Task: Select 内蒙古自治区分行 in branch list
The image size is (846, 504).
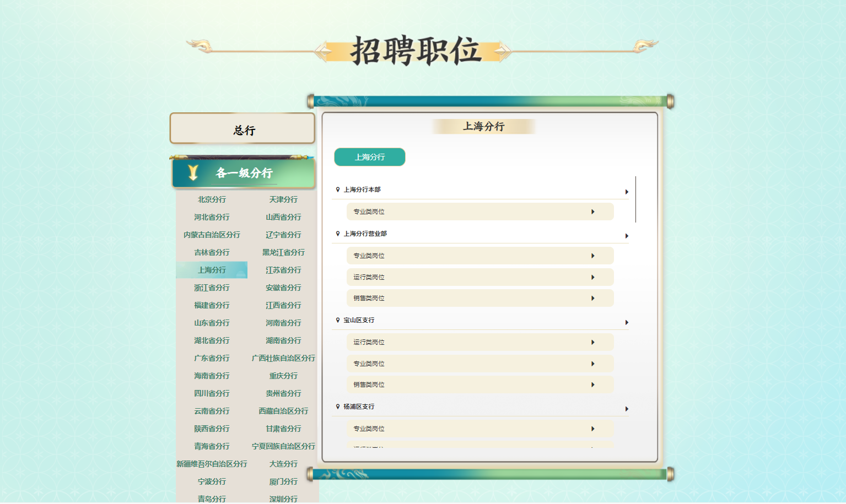Action: 212,235
